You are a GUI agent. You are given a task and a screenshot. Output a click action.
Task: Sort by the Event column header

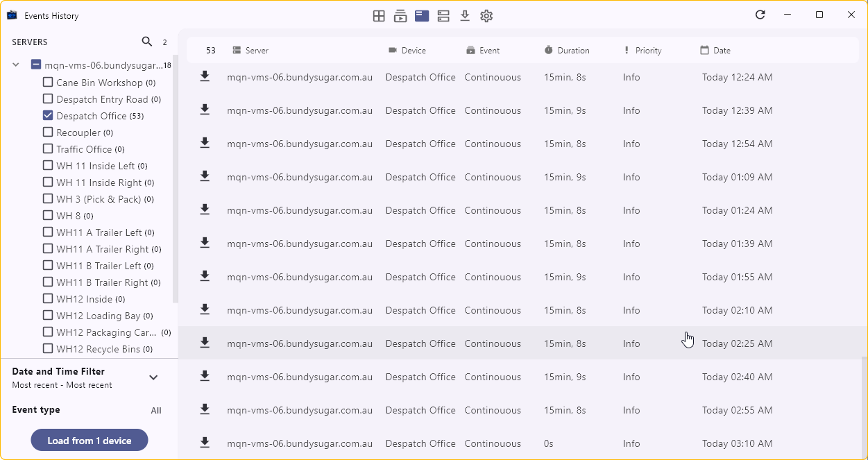pos(483,51)
